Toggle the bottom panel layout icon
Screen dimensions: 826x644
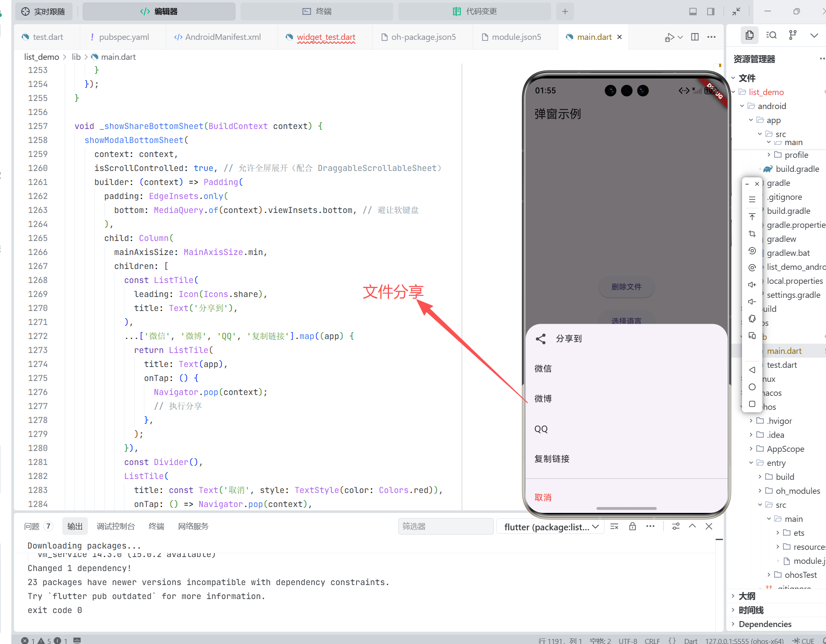click(x=693, y=11)
